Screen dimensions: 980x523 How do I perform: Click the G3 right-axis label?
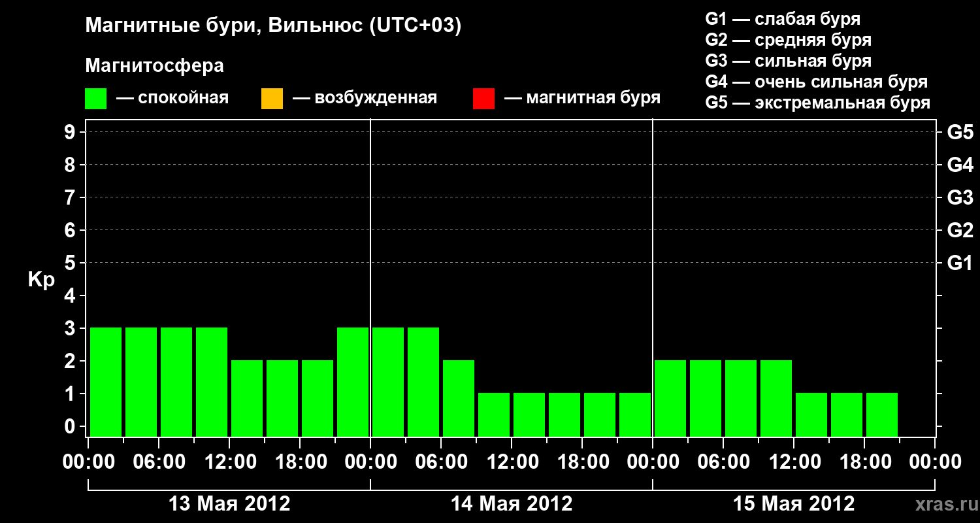click(960, 197)
